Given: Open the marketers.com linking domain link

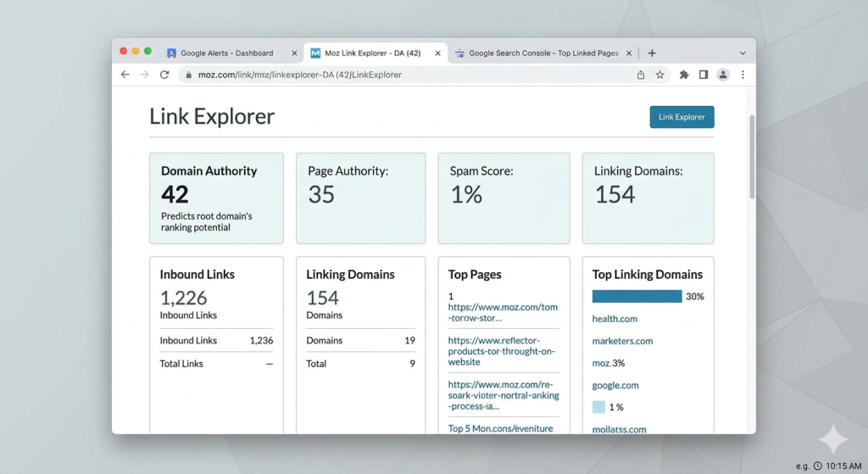Looking at the screenshot, I should point(622,341).
